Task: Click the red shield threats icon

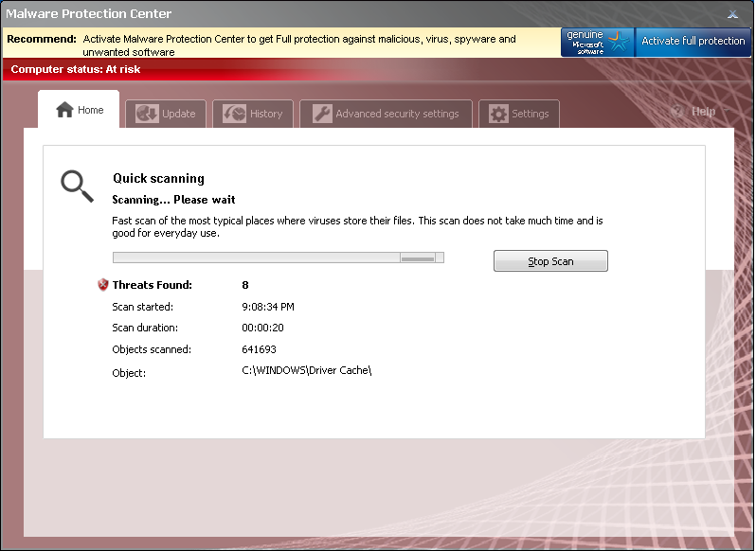Action: coord(103,285)
